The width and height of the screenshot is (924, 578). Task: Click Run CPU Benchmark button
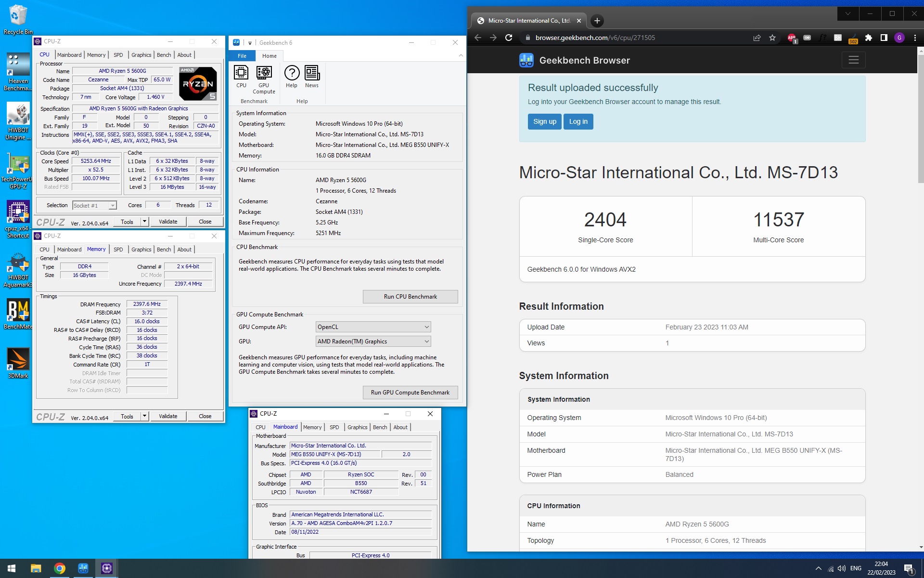[411, 297]
